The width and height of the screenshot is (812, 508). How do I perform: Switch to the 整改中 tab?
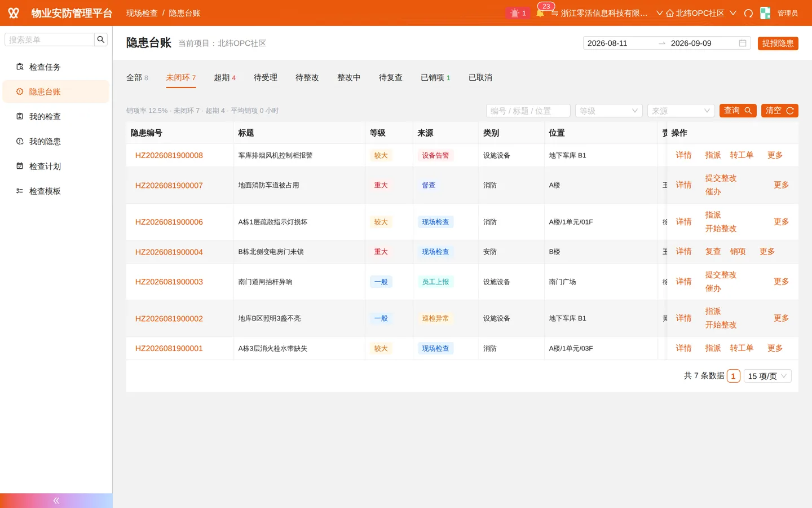click(349, 77)
